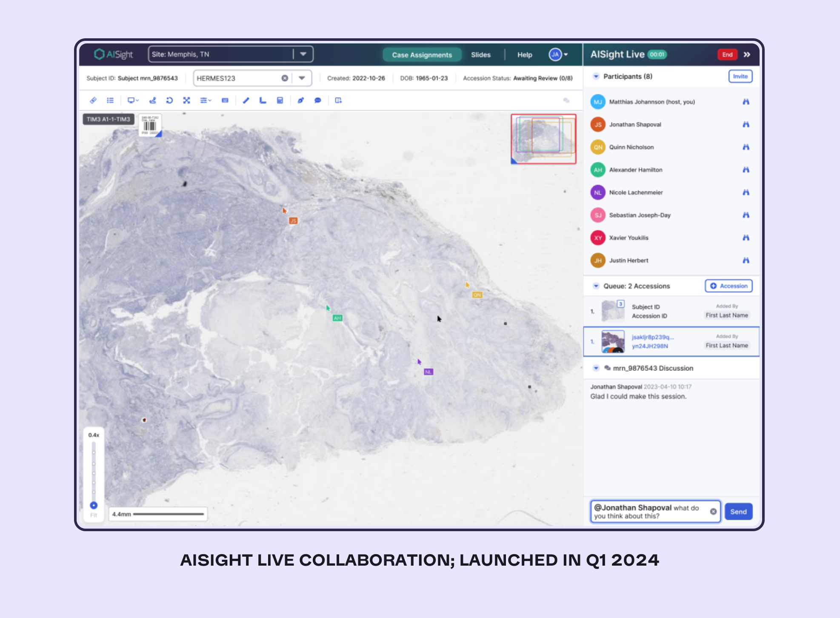Screen dimensions: 840x618
Task: Click the Invite button to add participants
Action: click(740, 77)
